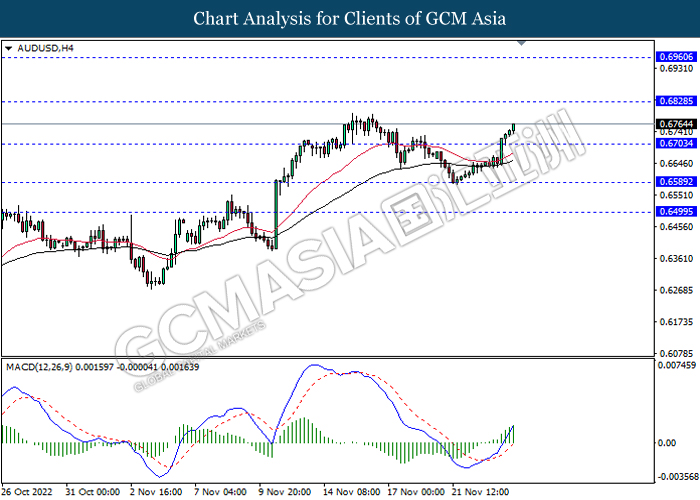Click the 17 Nov 00:00 time label
This screenshot has height=500, width=700.
416,492
